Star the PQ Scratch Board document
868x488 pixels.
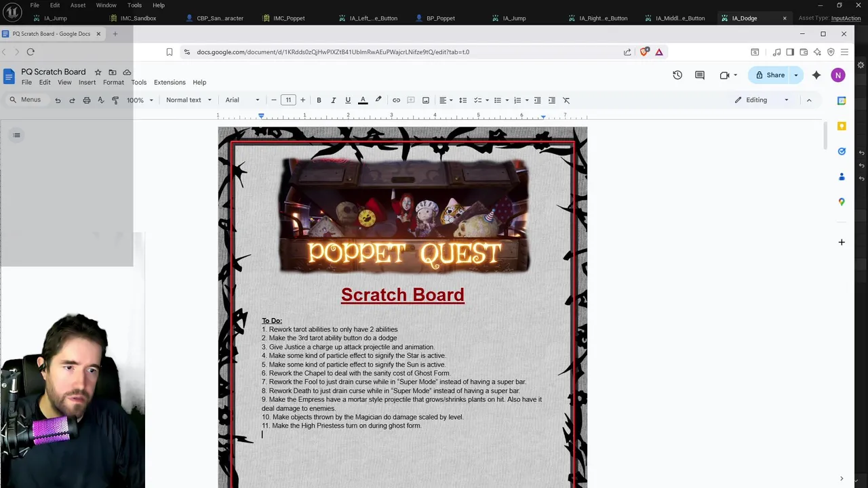pyautogui.click(x=98, y=72)
